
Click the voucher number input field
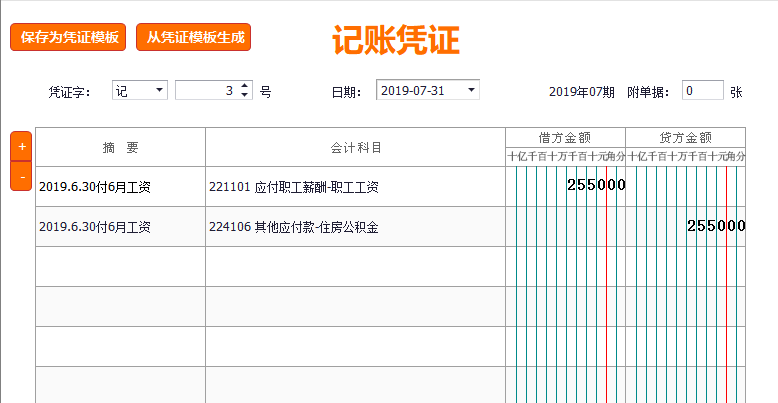point(207,91)
